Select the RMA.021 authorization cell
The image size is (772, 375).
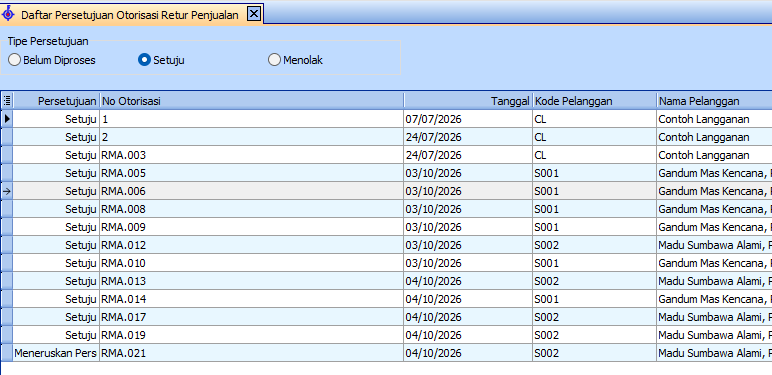[252, 353]
